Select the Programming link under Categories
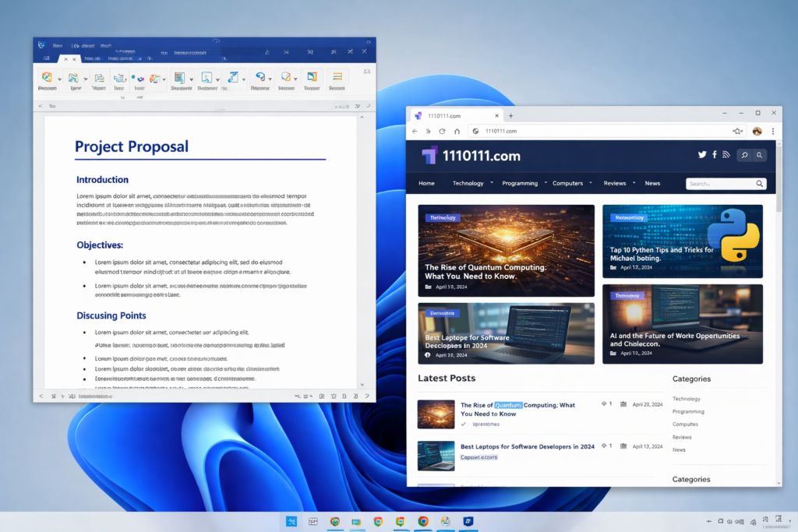 pos(688,411)
